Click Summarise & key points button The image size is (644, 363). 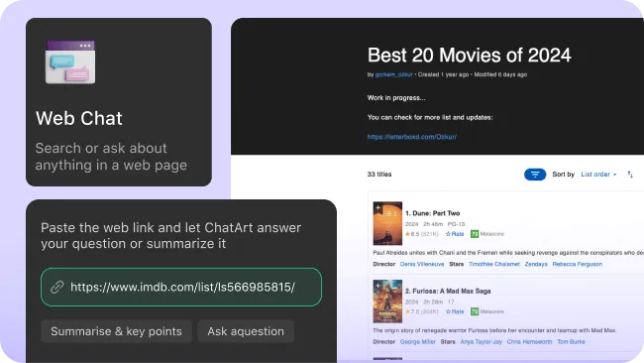116,331
